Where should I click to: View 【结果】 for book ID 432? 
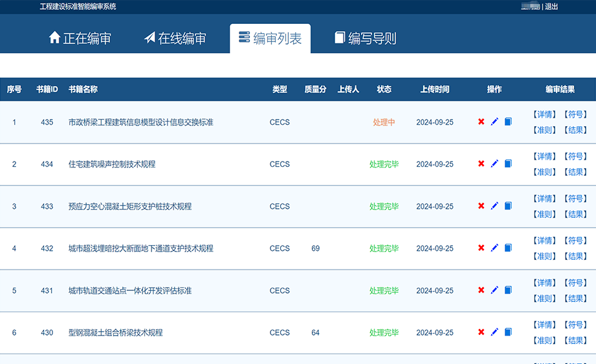[x=575, y=256]
